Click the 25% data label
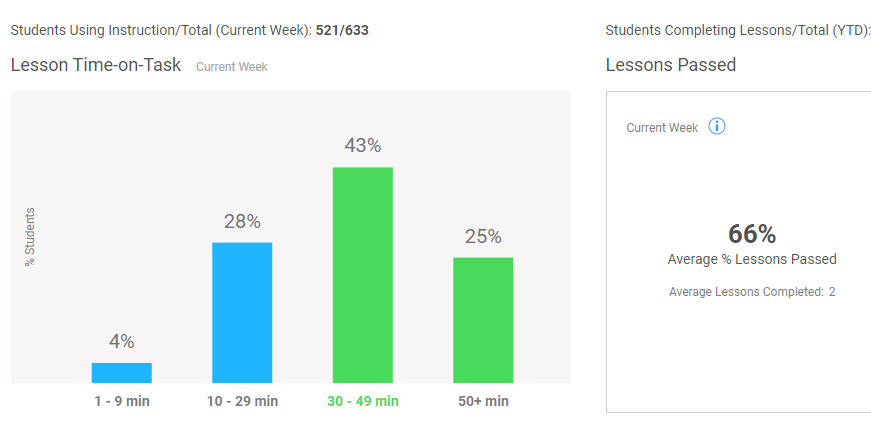Image resolution: width=871 pixels, height=445 pixels. (x=483, y=237)
